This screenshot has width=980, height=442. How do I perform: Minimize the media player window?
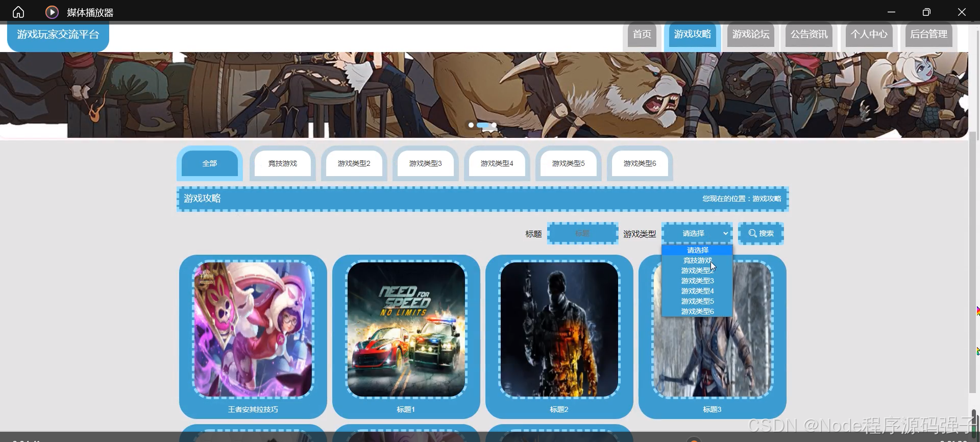tap(892, 12)
